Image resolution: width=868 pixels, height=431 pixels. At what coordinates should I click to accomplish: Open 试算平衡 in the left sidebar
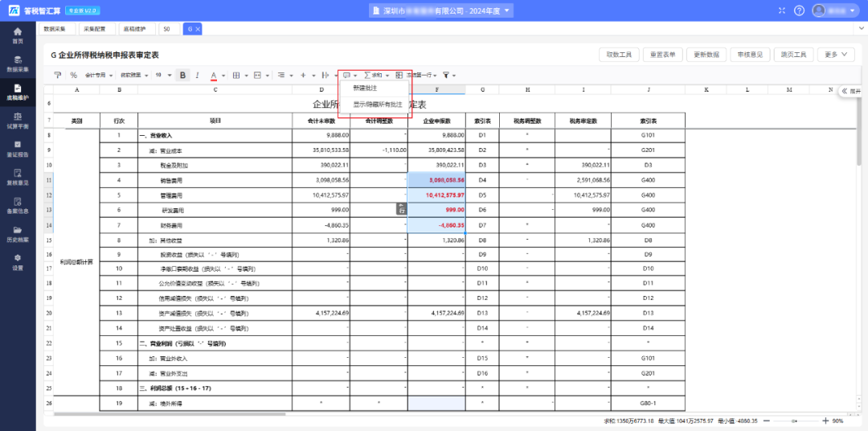tap(18, 121)
